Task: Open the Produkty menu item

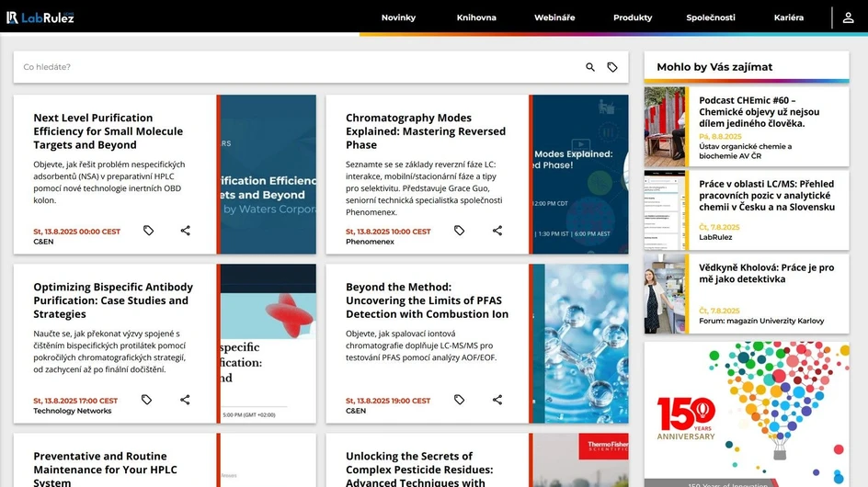Action: (x=633, y=17)
